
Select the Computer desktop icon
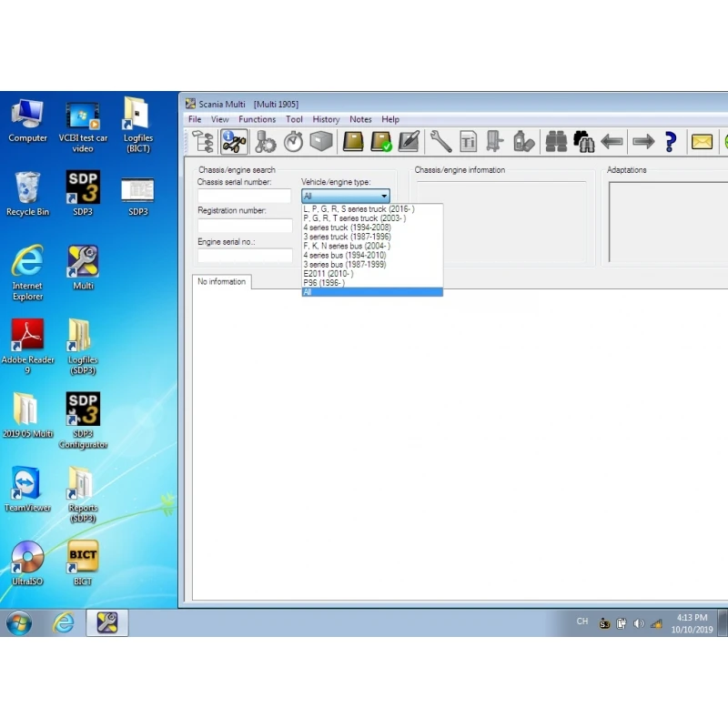(27, 121)
